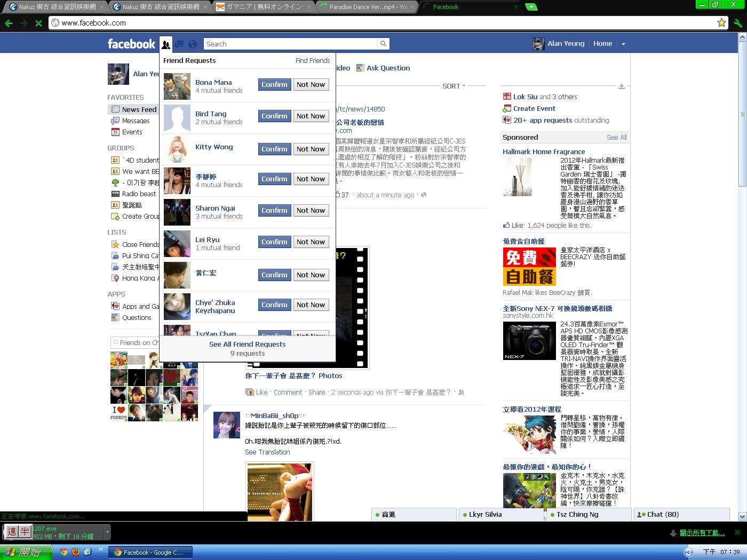Confirm Bona Mana's friend request
747x560 pixels.
point(274,84)
